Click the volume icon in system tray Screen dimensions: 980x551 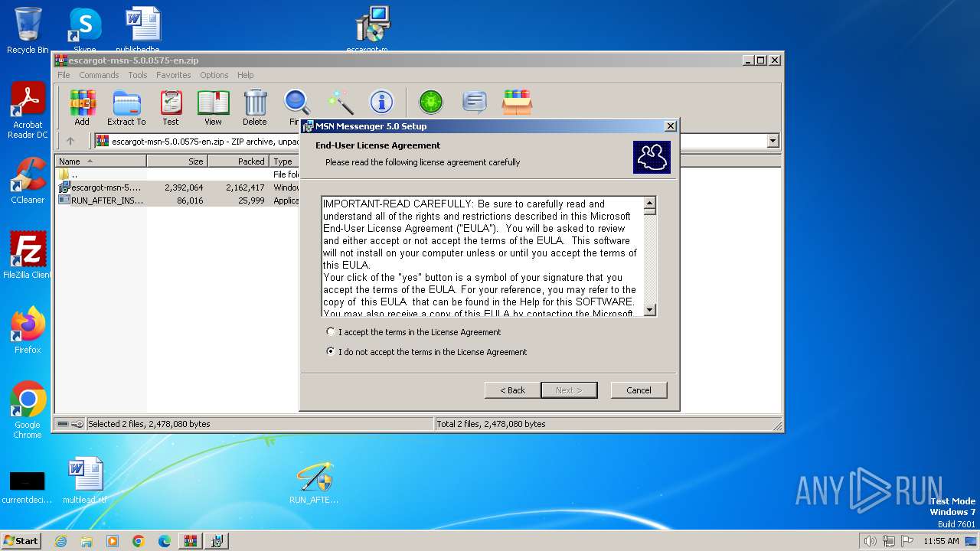click(870, 541)
